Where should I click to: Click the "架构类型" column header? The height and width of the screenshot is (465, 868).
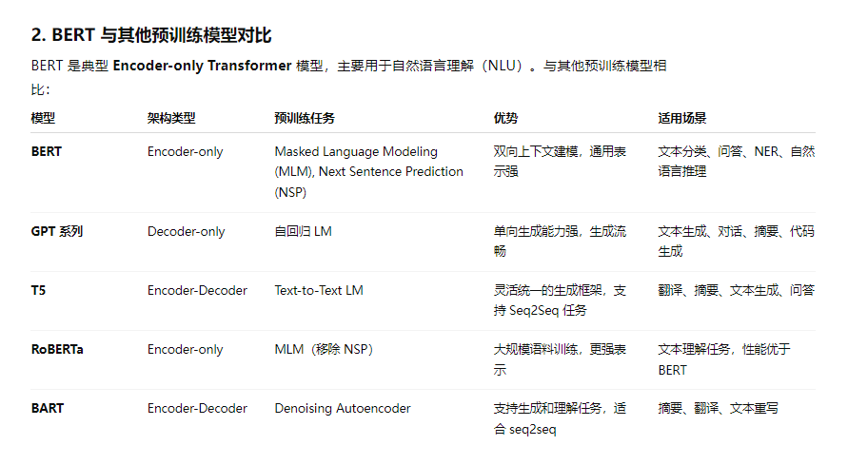coord(171,118)
